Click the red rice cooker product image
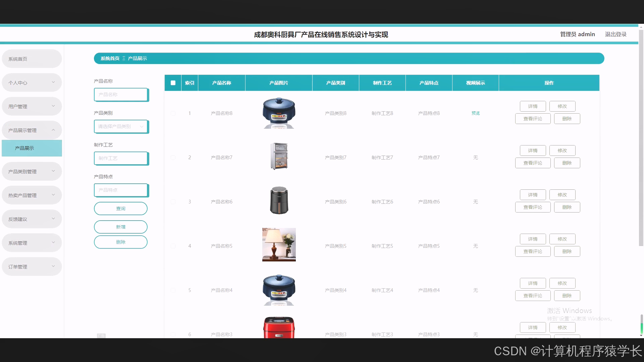644x362 pixels. click(x=279, y=327)
